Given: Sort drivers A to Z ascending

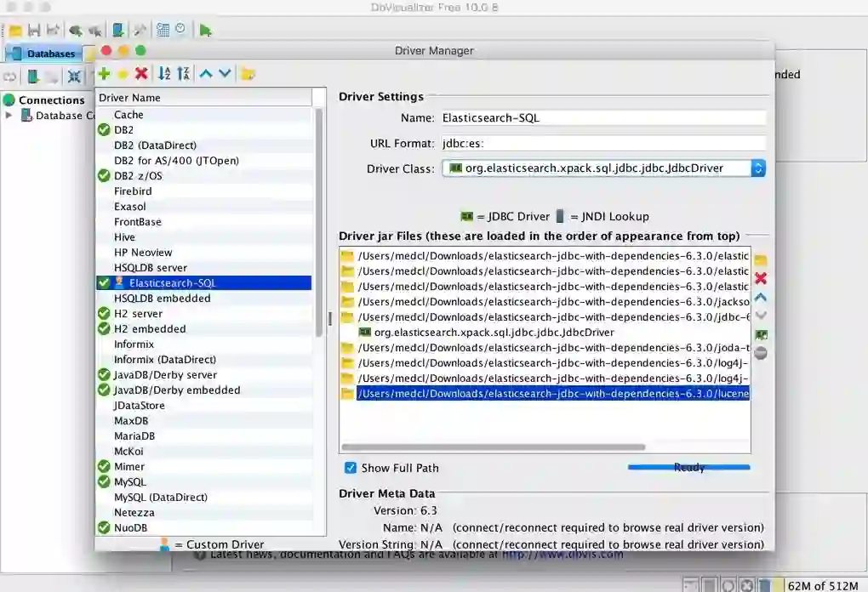Looking at the screenshot, I should (164, 74).
